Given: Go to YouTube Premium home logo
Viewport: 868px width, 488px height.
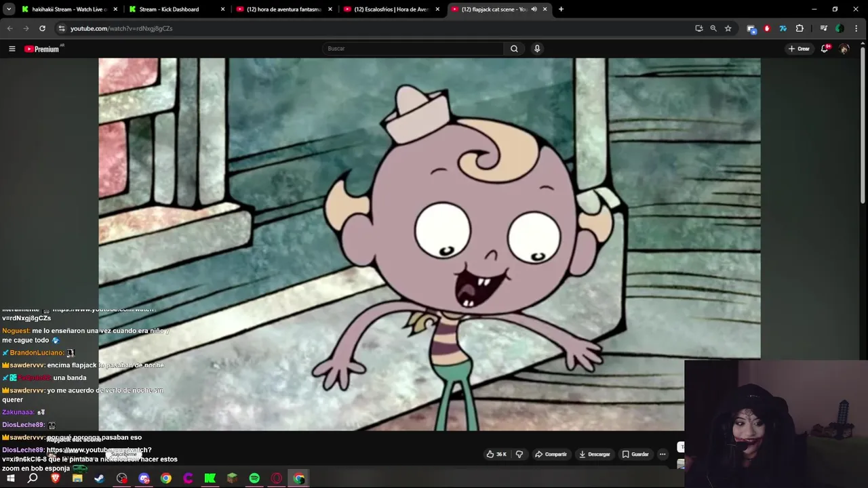Looking at the screenshot, I should [43, 49].
